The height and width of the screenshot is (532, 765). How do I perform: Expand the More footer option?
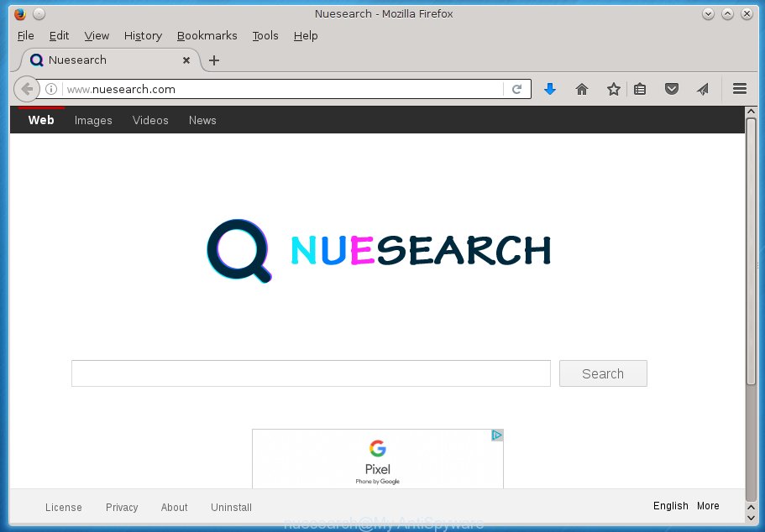(708, 506)
